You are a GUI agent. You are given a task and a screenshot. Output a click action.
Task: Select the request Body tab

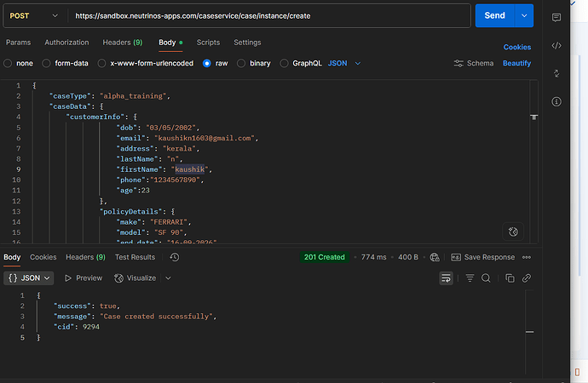click(170, 43)
